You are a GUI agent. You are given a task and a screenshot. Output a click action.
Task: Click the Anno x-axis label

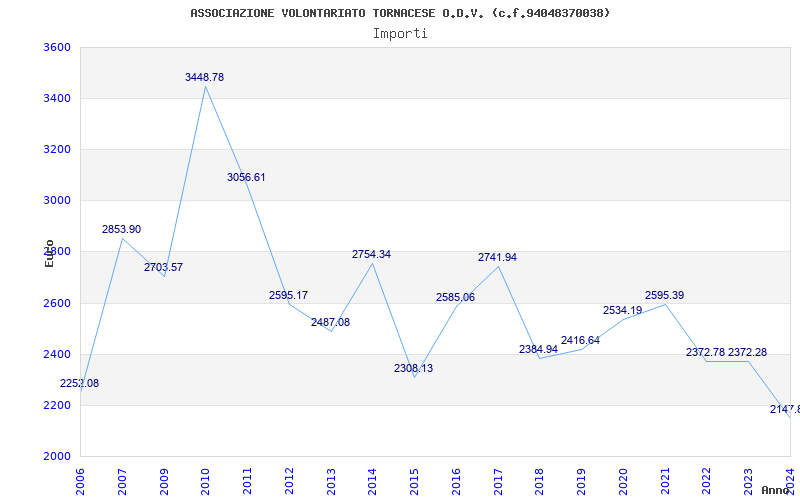pyautogui.click(x=776, y=490)
